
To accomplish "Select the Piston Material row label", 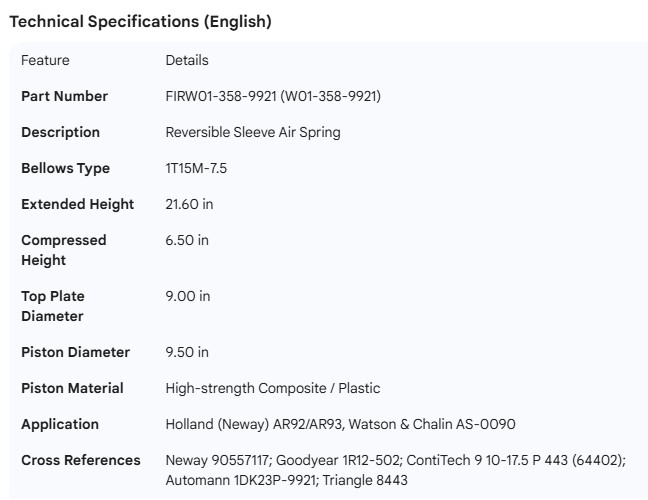I will pyautogui.click(x=72, y=388).
